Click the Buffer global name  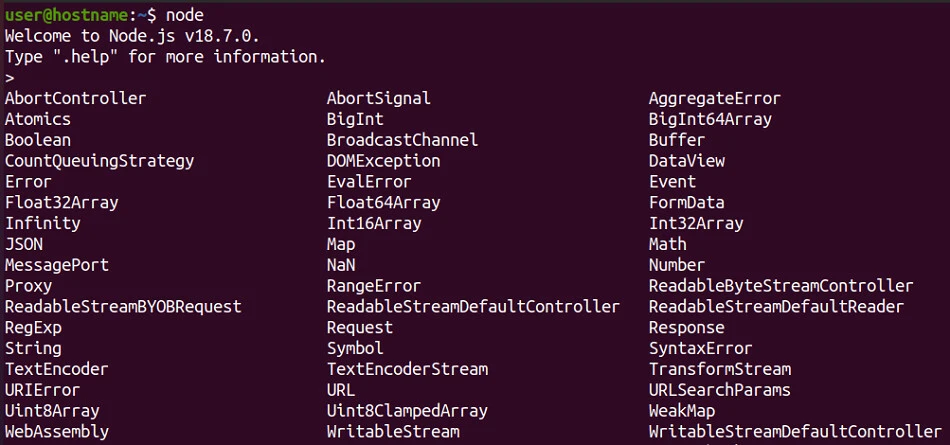676,140
